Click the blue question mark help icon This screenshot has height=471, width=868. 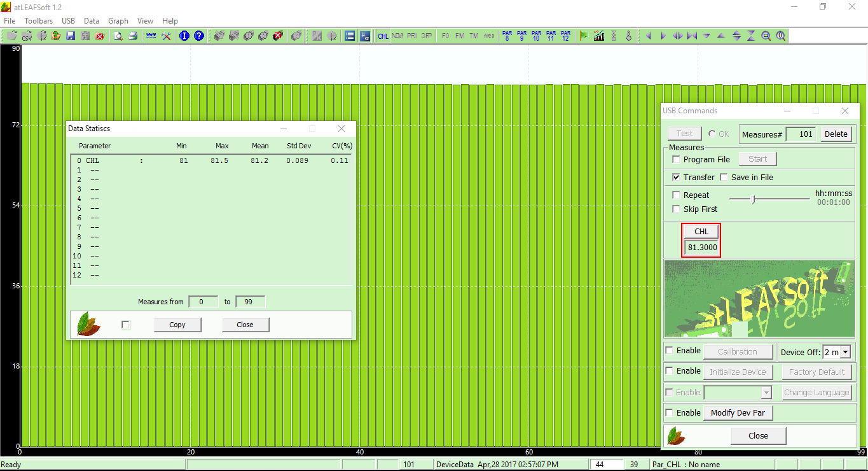[199, 36]
